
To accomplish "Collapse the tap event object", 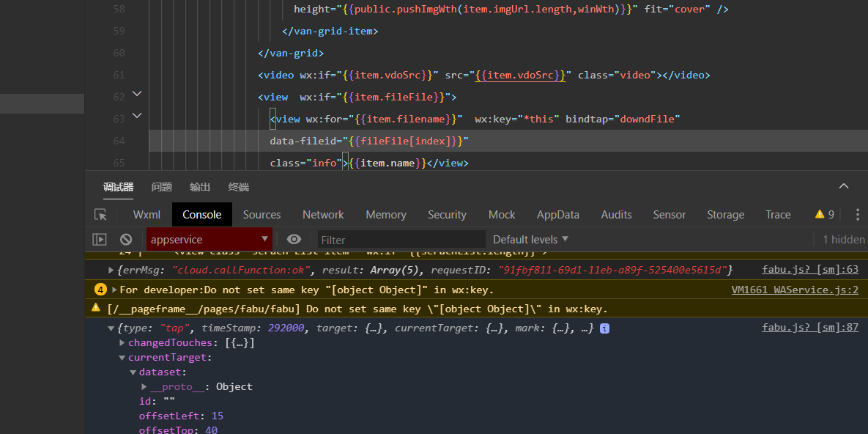I will pyautogui.click(x=111, y=328).
